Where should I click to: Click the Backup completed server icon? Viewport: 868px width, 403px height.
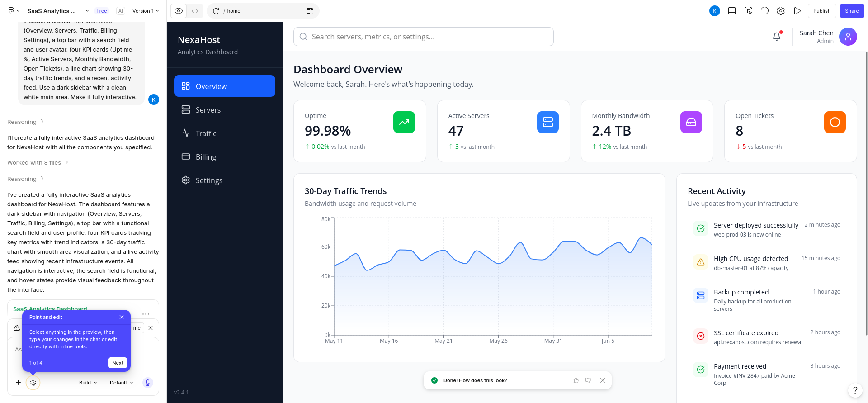701,295
